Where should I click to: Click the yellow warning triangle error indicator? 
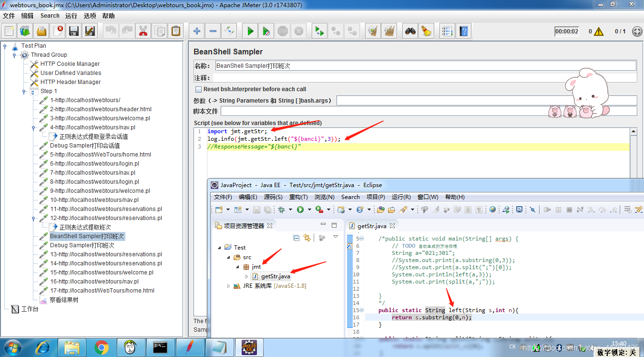tap(599, 31)
